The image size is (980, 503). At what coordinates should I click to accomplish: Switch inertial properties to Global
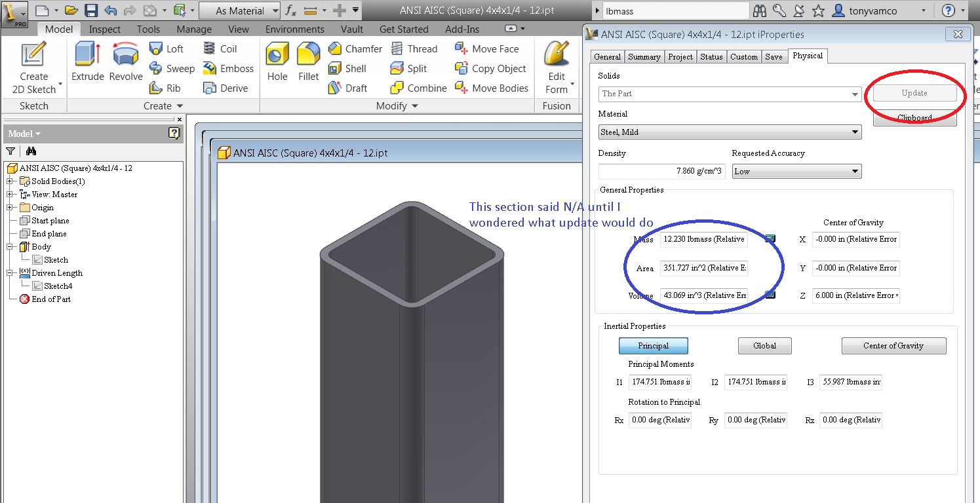click(x=764, y=345)
